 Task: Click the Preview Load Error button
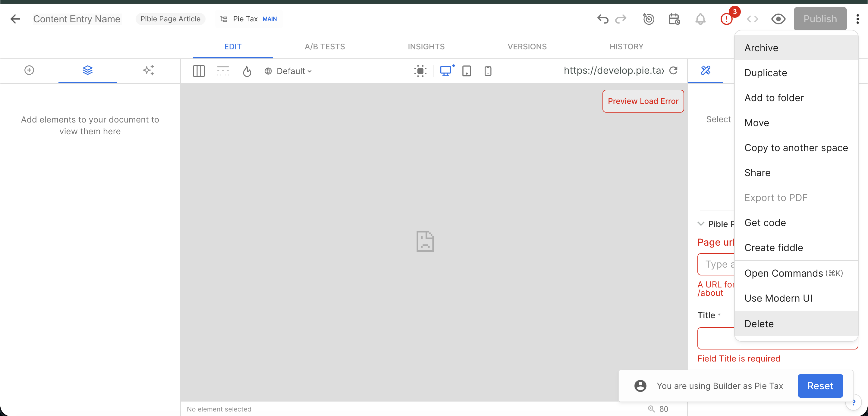tap(643, 101)
